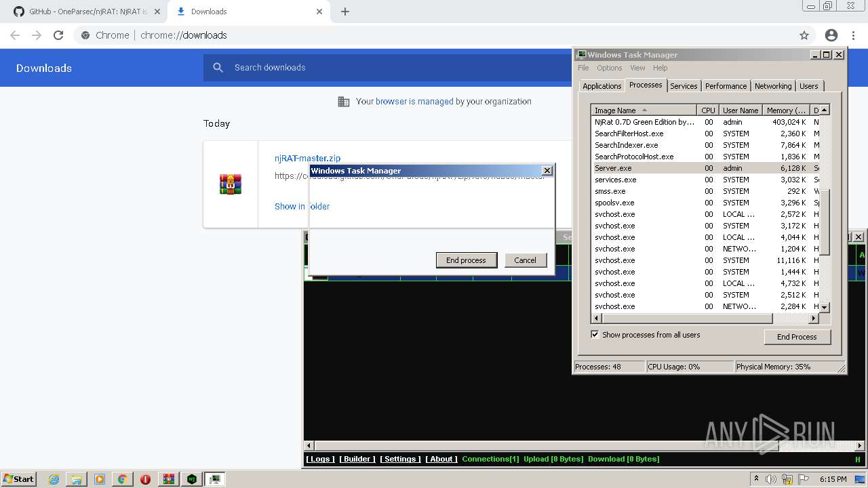Select NjRat 0.7D Green Edition process

[706, 122]
